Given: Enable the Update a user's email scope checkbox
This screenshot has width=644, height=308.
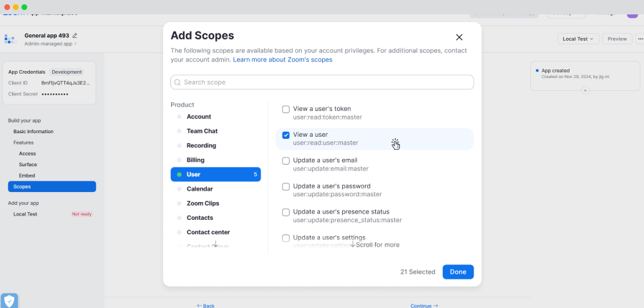Looking at the screenshot, I should point(286,160).
